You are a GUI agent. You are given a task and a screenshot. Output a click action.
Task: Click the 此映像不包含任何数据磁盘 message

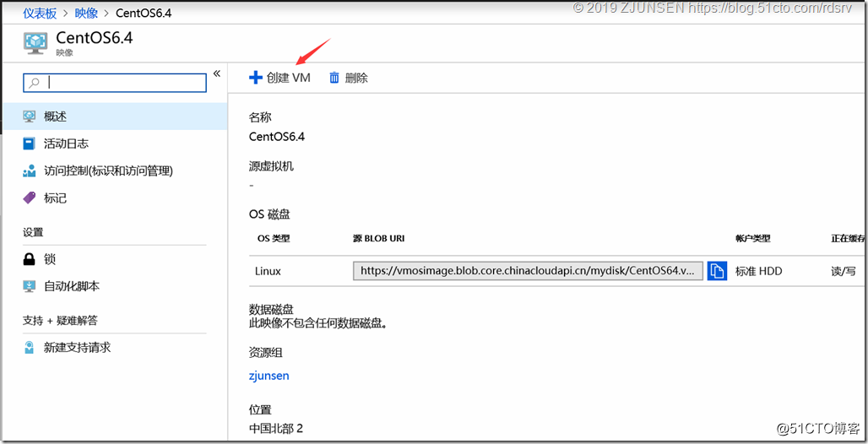317,324
